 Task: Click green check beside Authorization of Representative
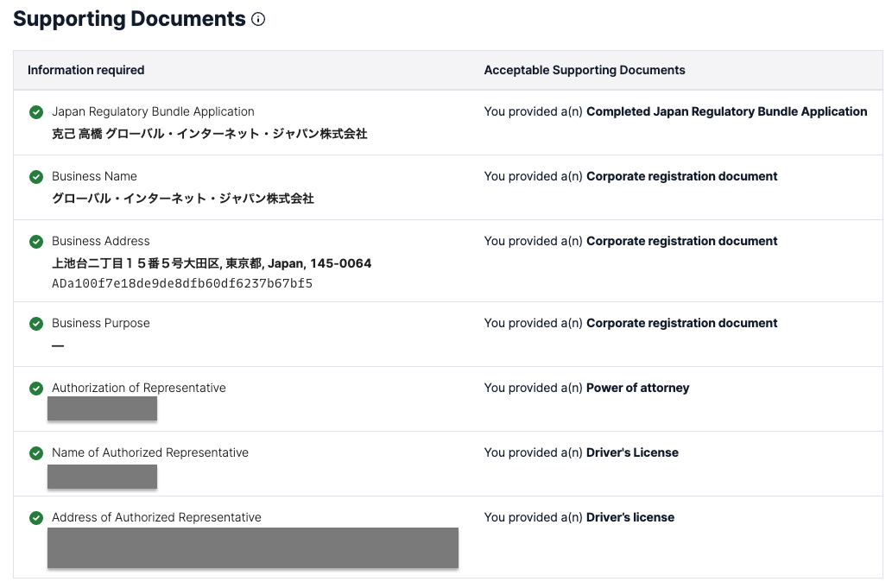[x=36, y=389]
